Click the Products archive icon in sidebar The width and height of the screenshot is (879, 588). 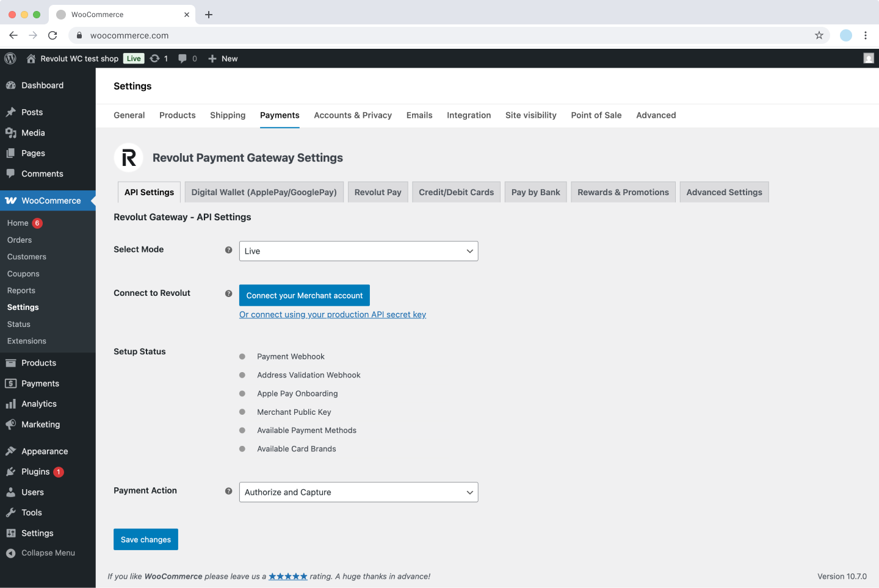pyautogui.click(x=10, y=363)
